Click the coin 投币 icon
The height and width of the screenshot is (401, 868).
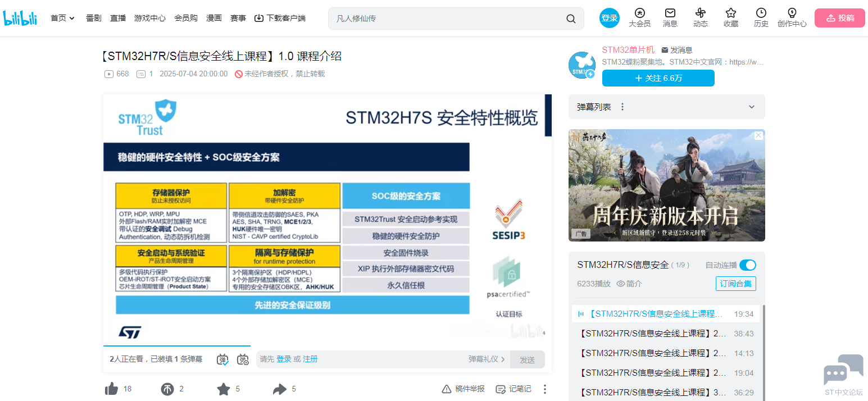click(167, 389)
